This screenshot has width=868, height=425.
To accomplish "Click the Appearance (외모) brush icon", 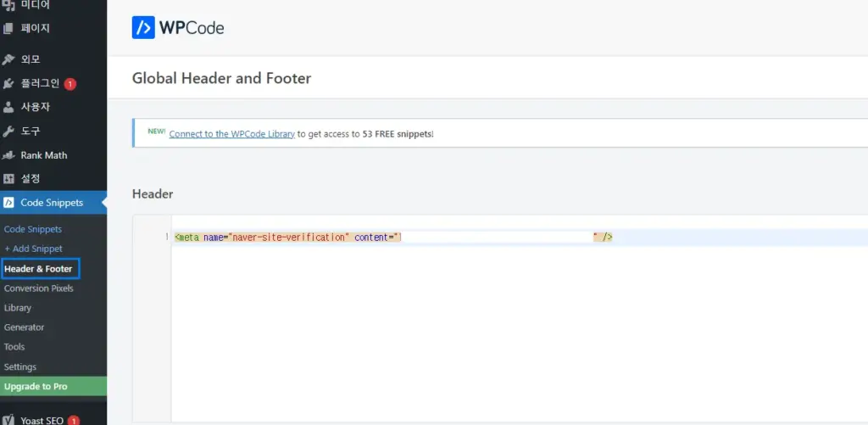I will (8, 59).
